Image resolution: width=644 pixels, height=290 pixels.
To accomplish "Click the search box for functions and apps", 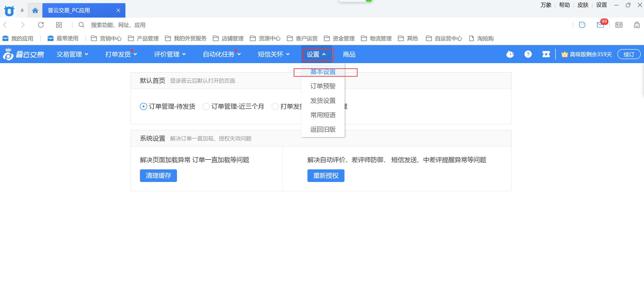I will [x=118, y=25].
